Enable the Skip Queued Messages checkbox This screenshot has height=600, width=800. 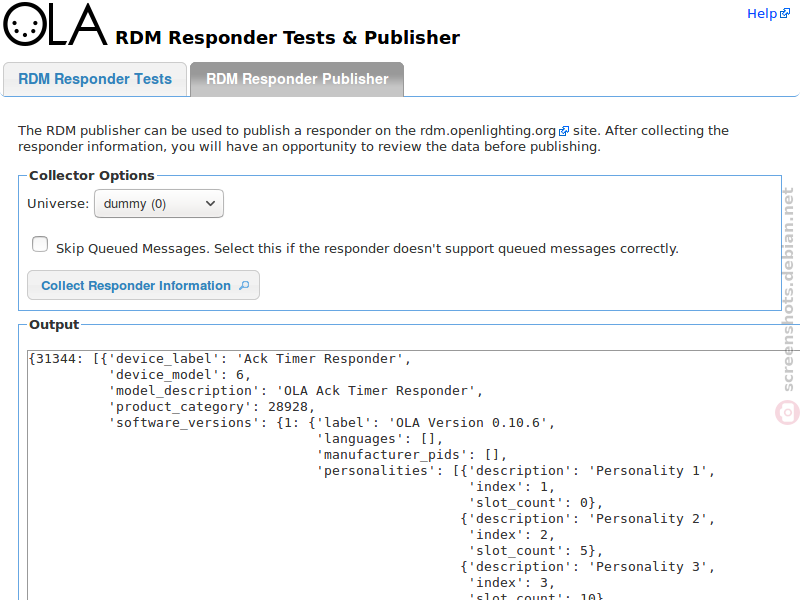pyautogui.click(x=40, y=244)
